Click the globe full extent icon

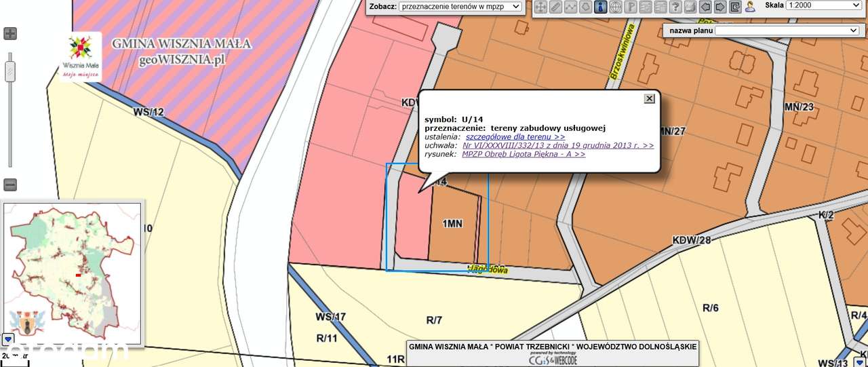(615, 7)
